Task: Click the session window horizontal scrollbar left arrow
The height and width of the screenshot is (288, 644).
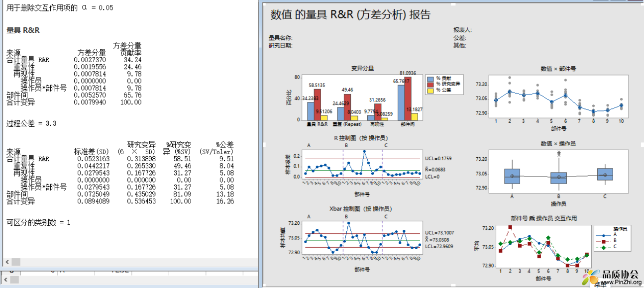Action: 7,262
